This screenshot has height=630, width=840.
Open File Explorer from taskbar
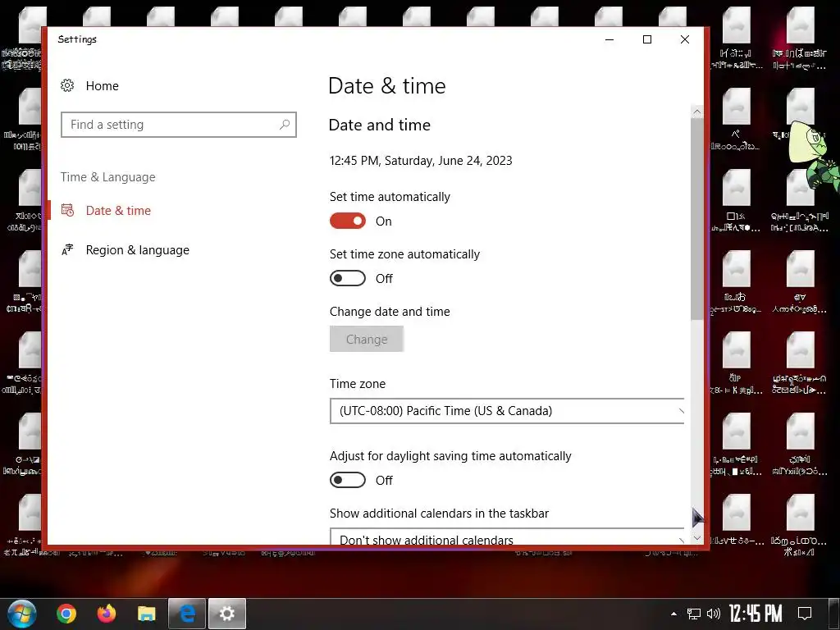click(147, 614)
